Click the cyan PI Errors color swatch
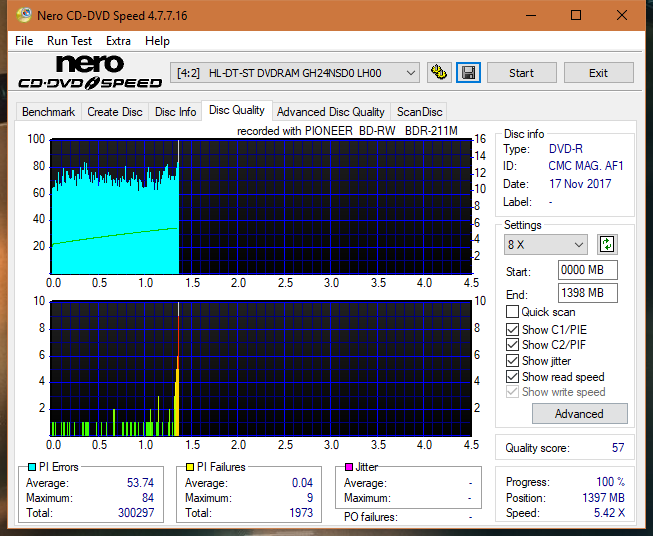Screen dimensions: 653x536 tap(32, 467)
